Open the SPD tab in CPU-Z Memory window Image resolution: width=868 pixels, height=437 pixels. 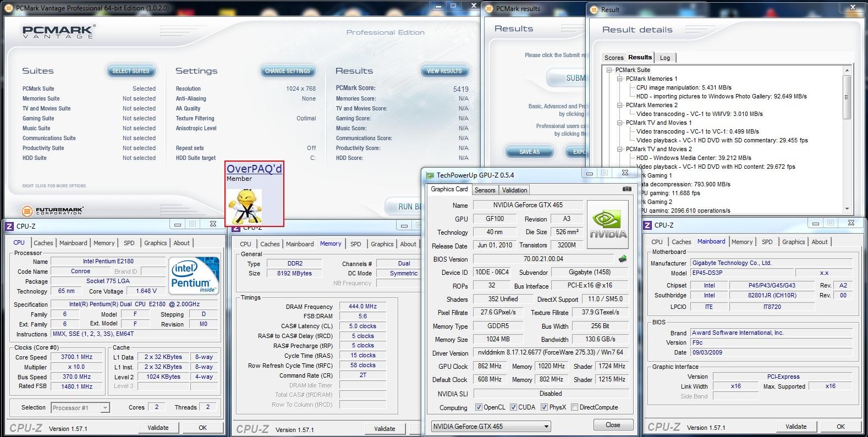[356, 244]
